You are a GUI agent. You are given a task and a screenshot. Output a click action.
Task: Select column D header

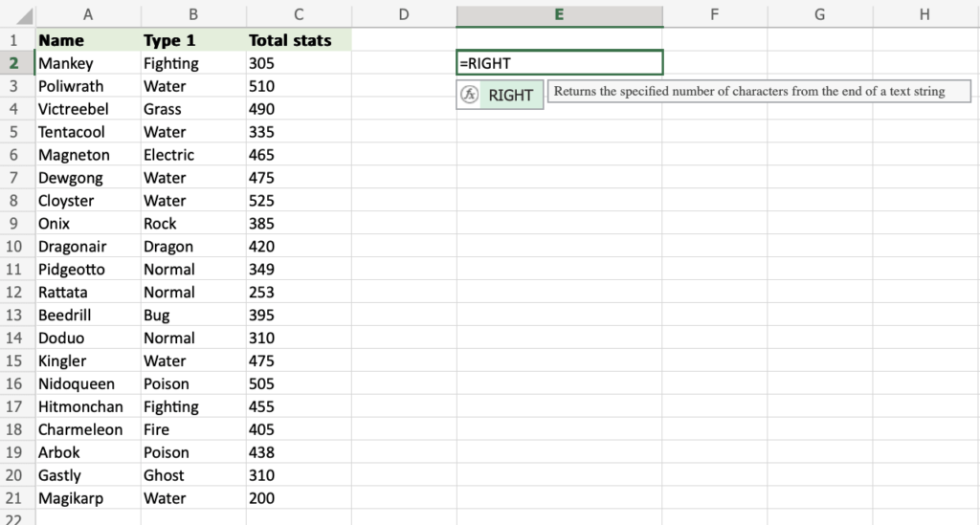(x=403, y=14)
